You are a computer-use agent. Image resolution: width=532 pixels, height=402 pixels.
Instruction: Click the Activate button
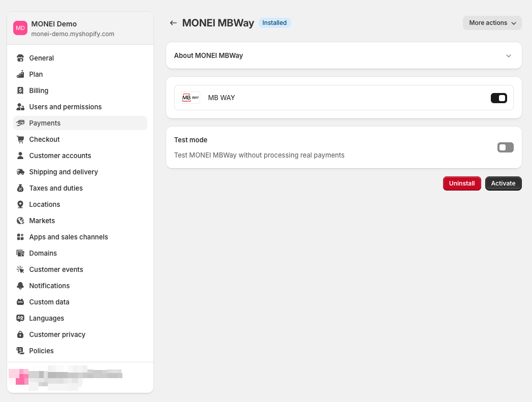tap(503, 183)
